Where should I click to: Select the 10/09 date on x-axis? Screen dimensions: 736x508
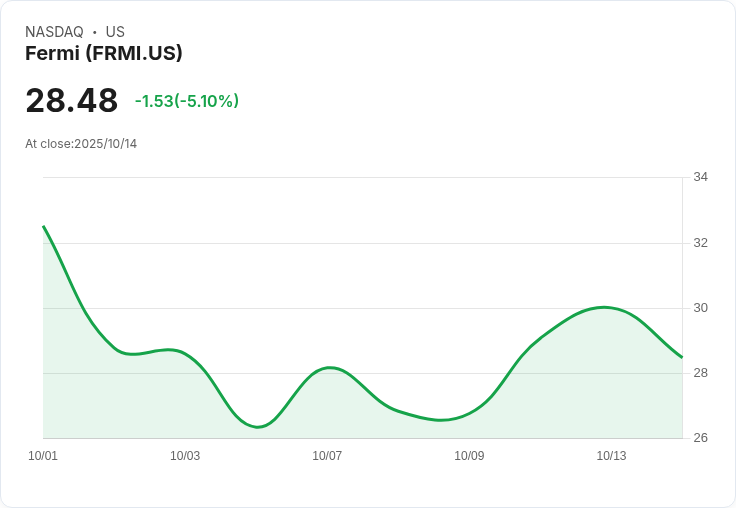point(469,456)
